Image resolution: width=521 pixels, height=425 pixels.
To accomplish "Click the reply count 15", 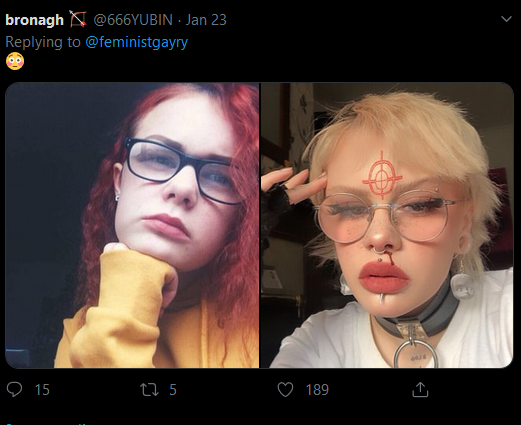I will 42,390.
